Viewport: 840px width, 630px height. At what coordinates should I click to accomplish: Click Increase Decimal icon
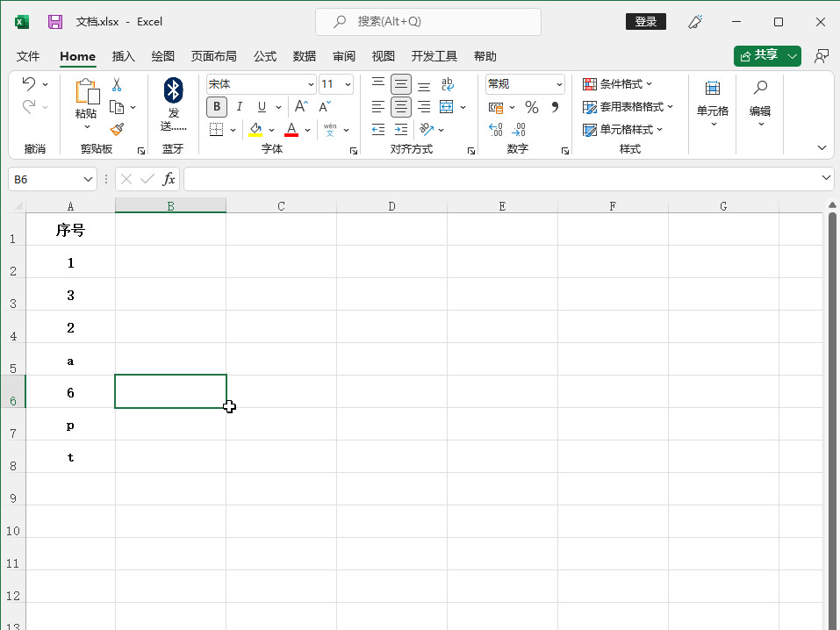click(496, 129)
